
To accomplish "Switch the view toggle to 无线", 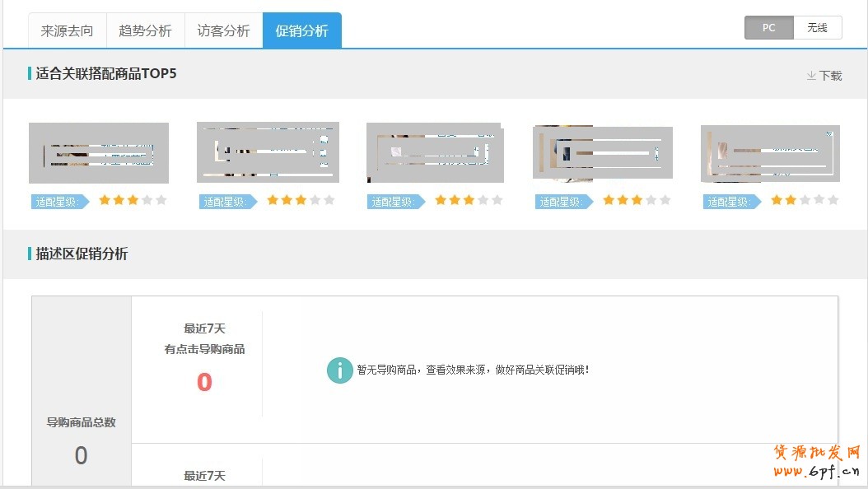I will click(818, 27).
